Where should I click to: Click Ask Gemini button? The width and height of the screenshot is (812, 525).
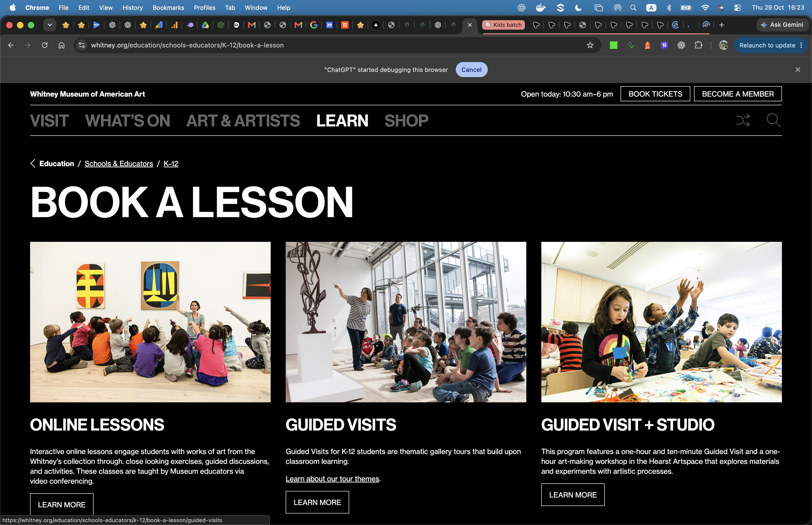782,25
